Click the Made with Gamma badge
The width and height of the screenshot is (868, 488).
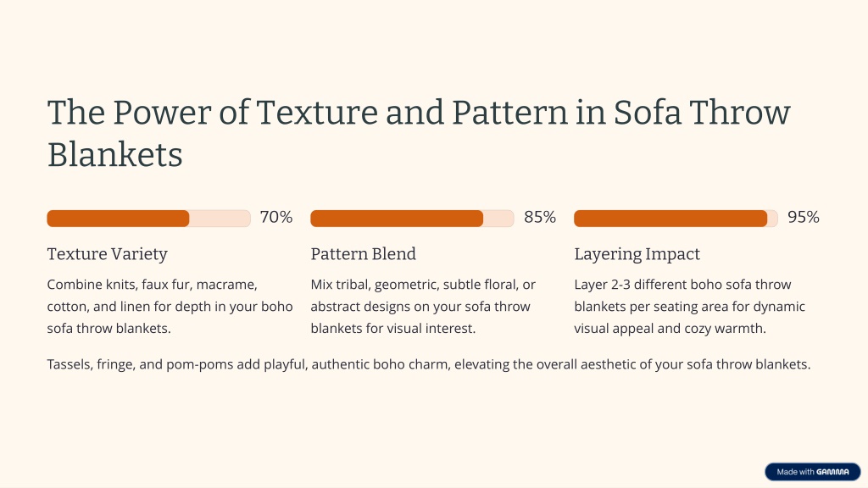(x=813, y=472)
